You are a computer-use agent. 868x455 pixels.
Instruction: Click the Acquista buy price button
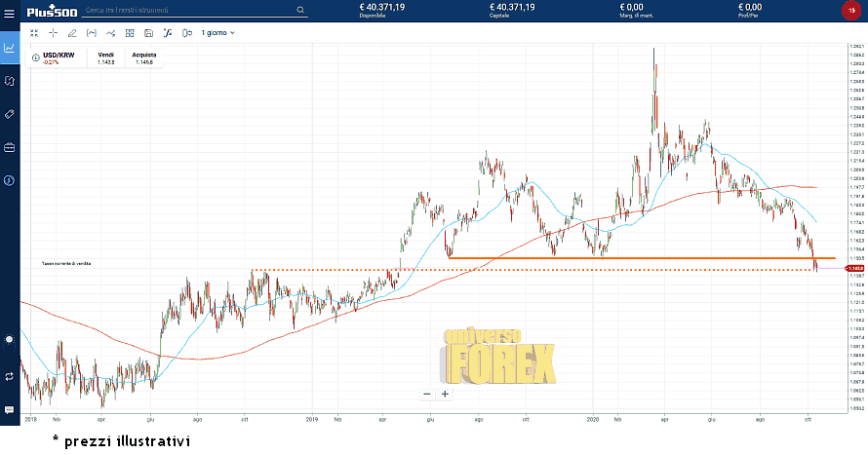(143, 58)
